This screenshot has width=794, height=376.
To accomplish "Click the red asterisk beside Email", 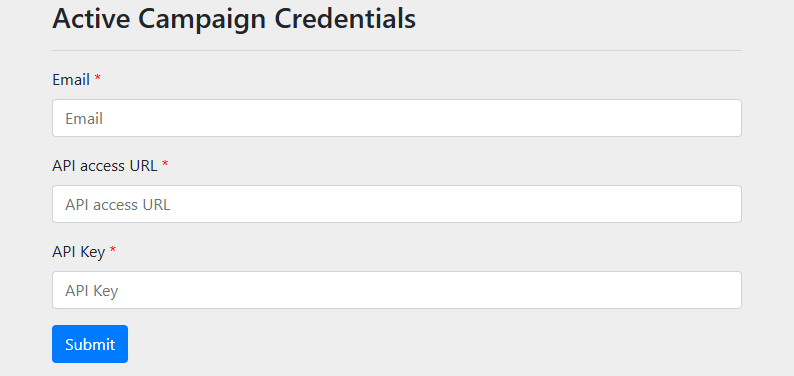I will point(98,78).
